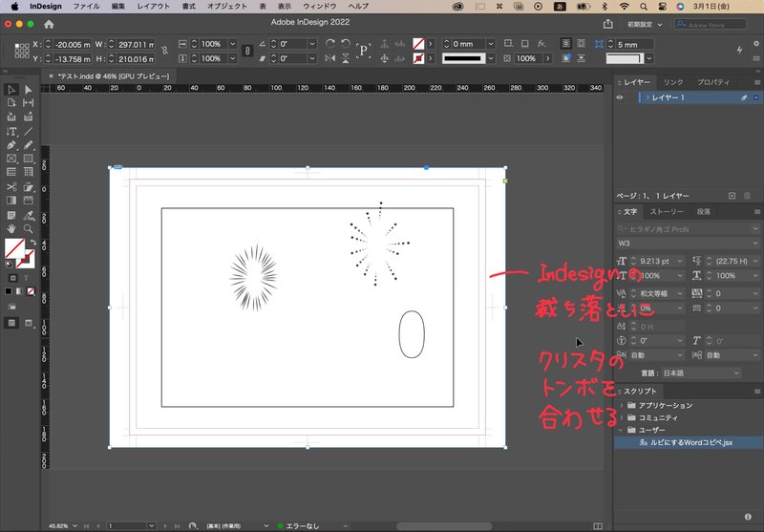Select the Free Transform tool
Screen dimensions: 764x532
pos(29,187)
